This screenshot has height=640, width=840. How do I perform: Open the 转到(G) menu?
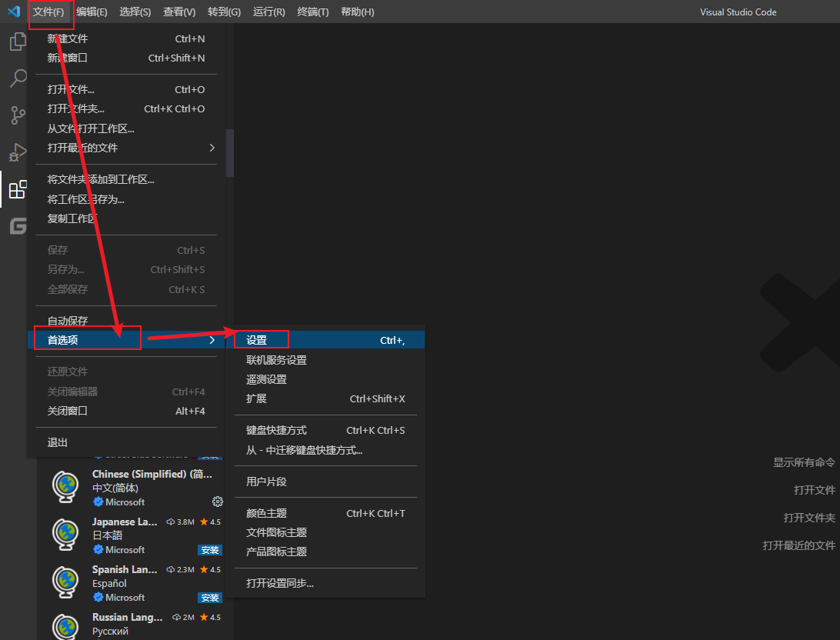coord(224,12)
